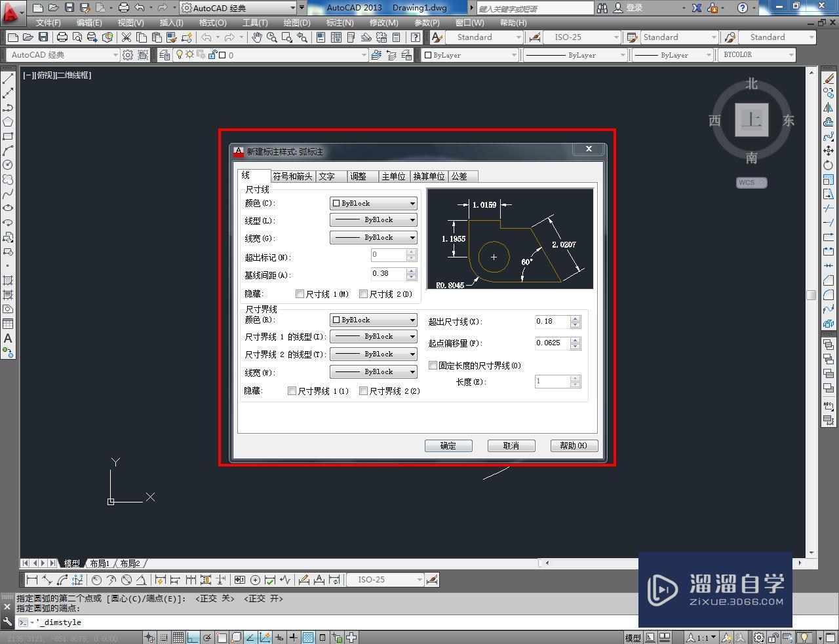The height and width of the screenshot is (644, 839).
Task: Open the Layer Properties Manager icon
Action: coord(164,55)
